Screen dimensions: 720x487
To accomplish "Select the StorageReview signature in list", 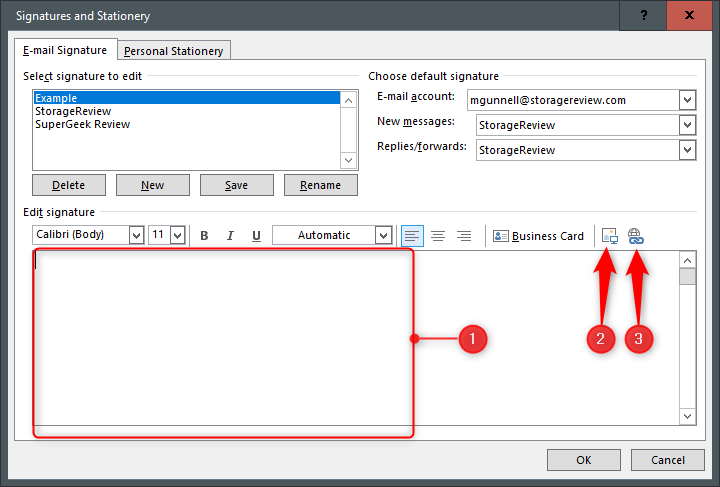I will click(x=187, y=111).
